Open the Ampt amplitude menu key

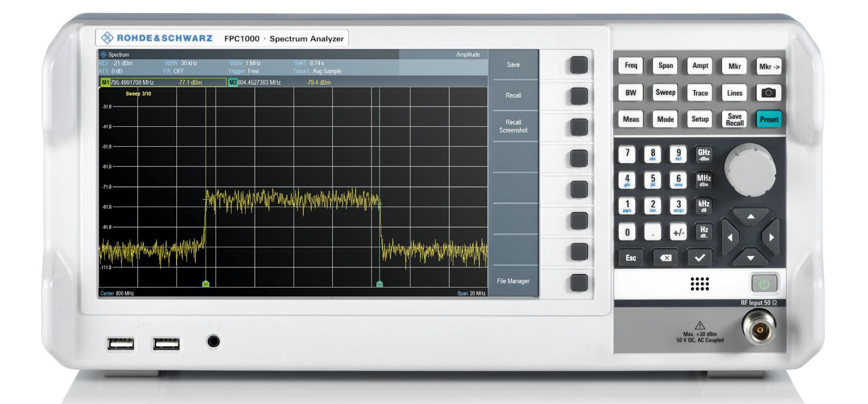coord(700,66)
